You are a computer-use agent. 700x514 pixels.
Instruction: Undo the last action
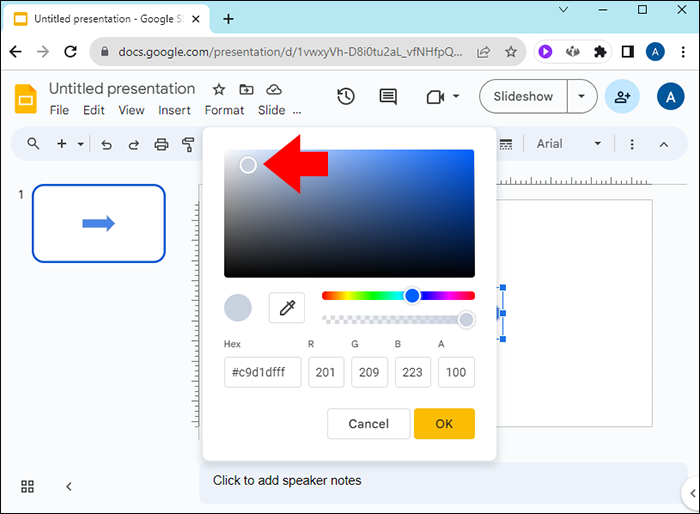pyautogui.click(x=106, y=145)
